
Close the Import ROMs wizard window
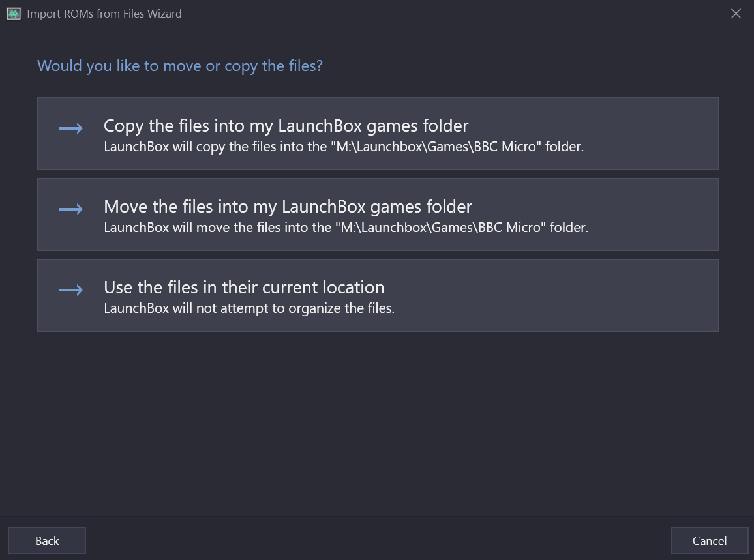[x=736, y=13]
